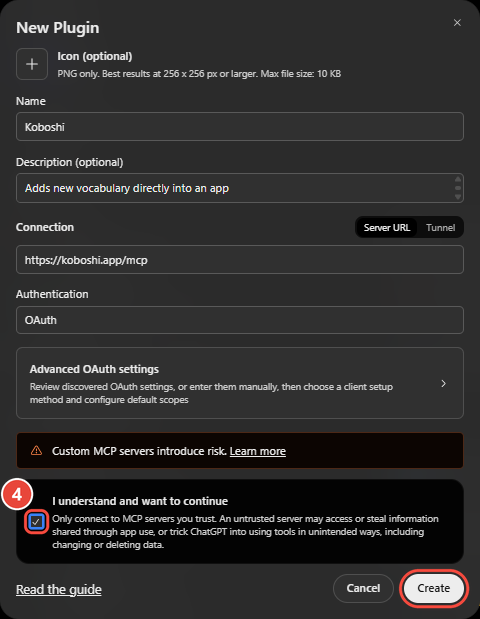Switch to the Tunnel connection tab
This screenshot has height=619, width=480.
point(440,227)
